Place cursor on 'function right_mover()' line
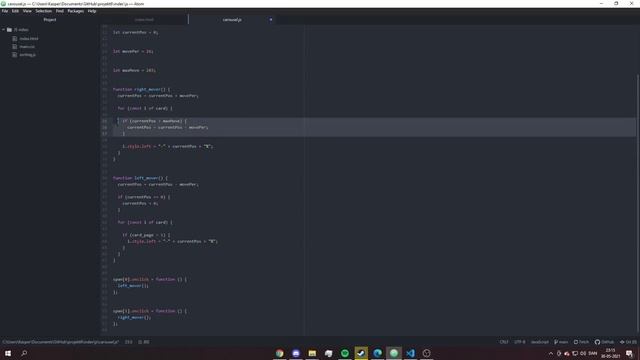 141,89
